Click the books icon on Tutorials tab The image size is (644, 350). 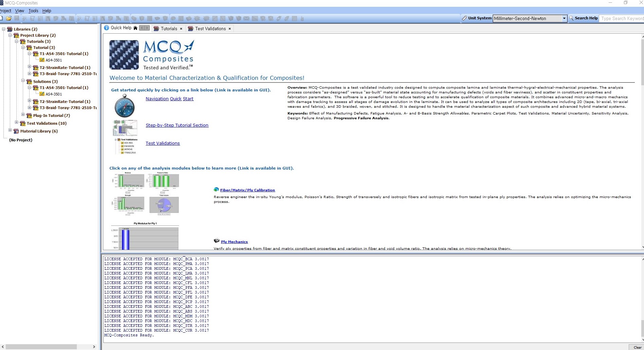(x=156, y=29)
